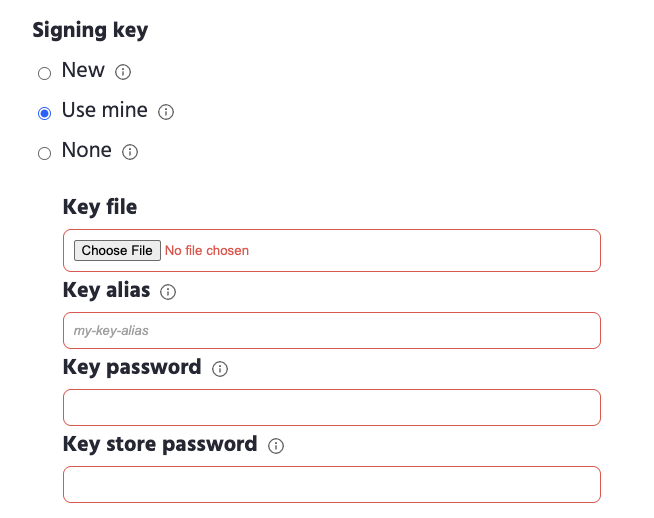Select the Use mine radio button

point(44,113)
